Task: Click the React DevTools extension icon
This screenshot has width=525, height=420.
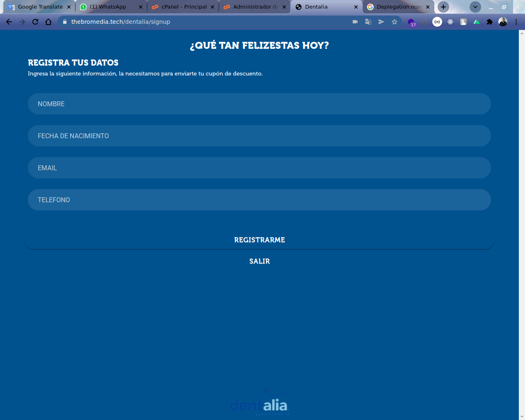Action: coord(450,22)
